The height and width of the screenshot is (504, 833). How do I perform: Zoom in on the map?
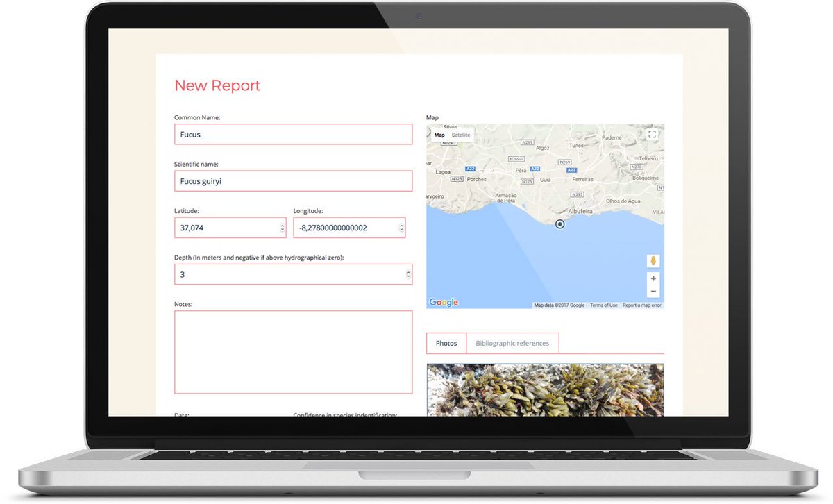pyautogui.click(x=653, y=278)
